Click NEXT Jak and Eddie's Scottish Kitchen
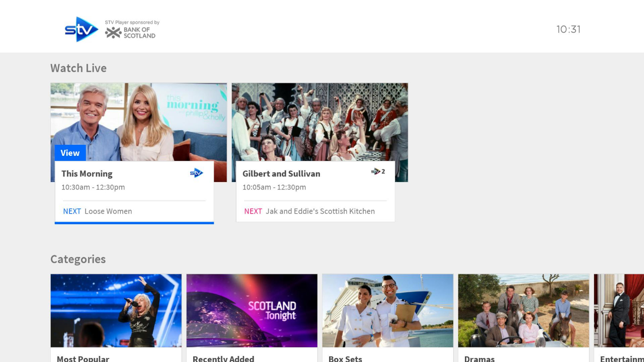This screenshot has height=362, width=644. pos(308,211)
